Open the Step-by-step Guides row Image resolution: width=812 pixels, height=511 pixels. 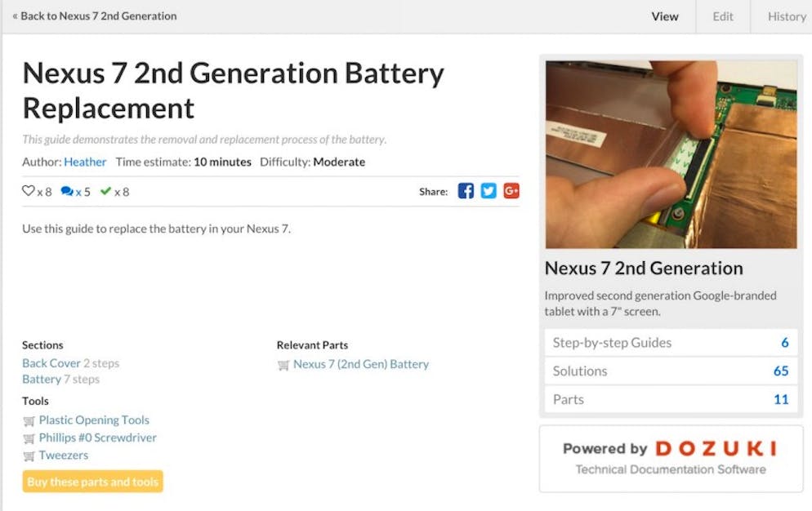tap(671, 343)
